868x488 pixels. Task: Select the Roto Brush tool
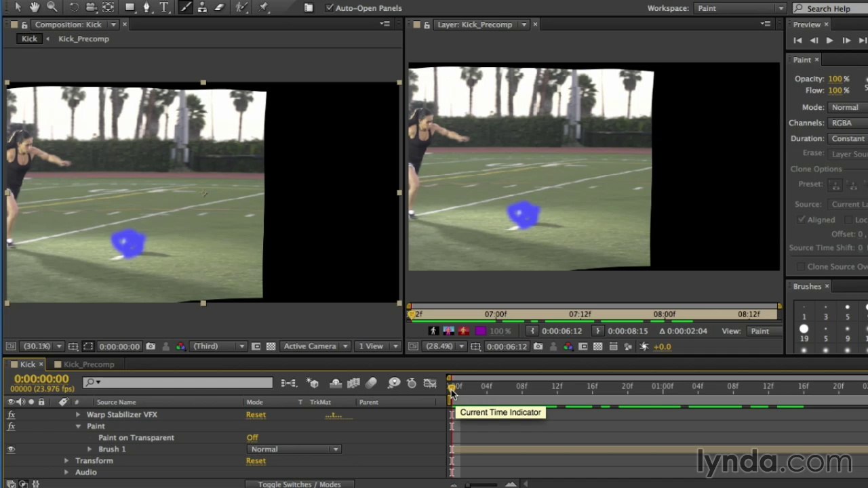(x=241, y=7)
